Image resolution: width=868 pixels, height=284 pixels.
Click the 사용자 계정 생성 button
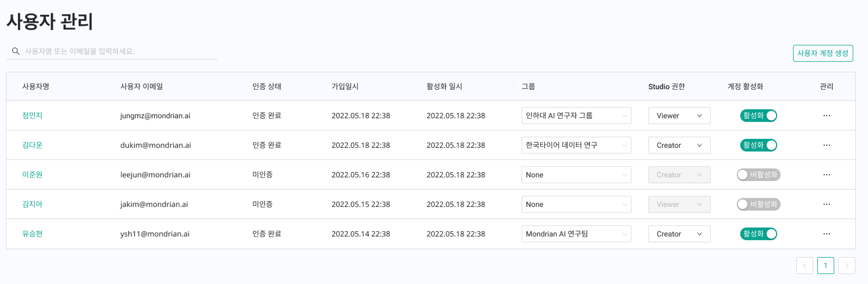tap(823, 53)
